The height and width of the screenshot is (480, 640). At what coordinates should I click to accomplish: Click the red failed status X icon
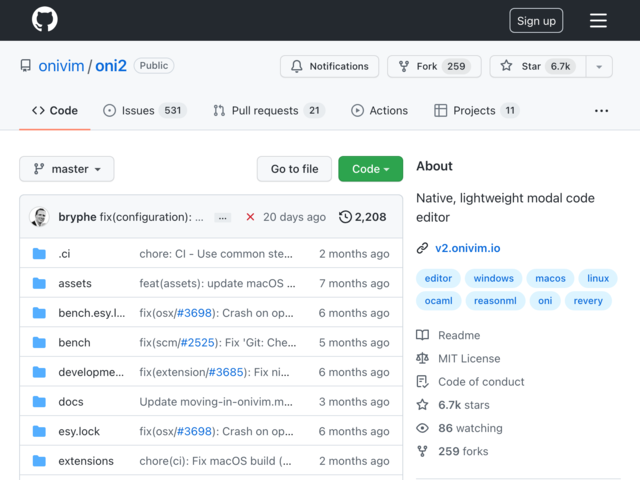250,217
